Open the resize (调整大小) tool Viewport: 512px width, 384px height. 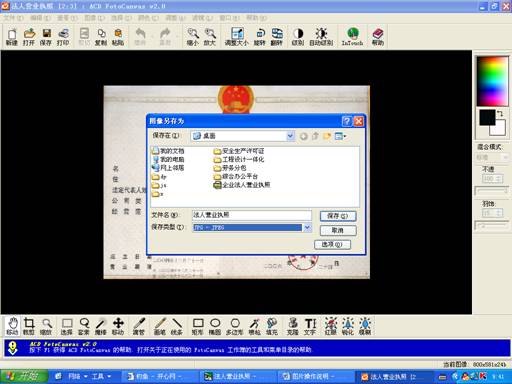(x=237, y=37)
